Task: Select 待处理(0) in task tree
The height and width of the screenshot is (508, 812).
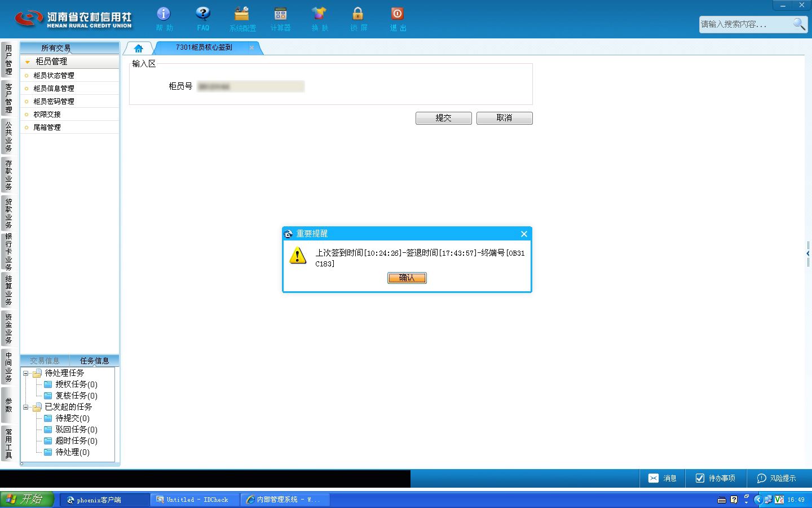Action: pyautogui.click(x=72, y=452)
